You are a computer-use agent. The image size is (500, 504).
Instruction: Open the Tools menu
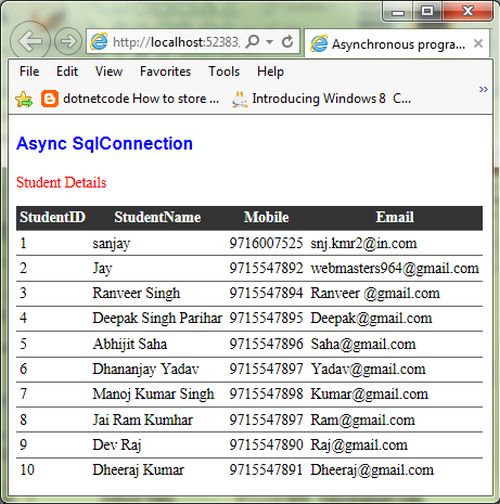tap(224, 71)
